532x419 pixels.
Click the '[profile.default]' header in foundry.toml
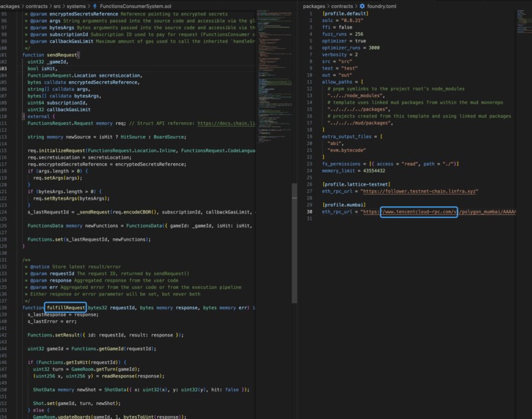click(345, 14)
